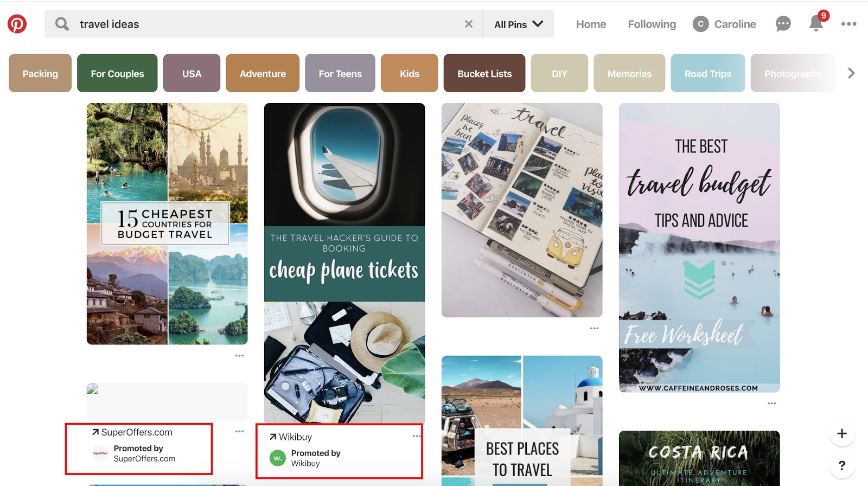
Task: Open Caroline's profile
Action: tap(724, 24)
